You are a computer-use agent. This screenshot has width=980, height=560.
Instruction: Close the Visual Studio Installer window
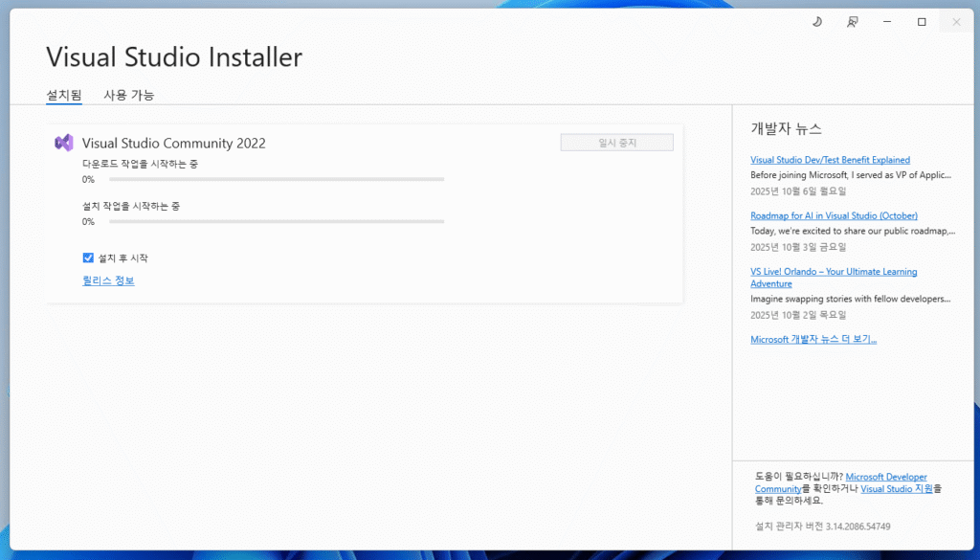[956, 21]
